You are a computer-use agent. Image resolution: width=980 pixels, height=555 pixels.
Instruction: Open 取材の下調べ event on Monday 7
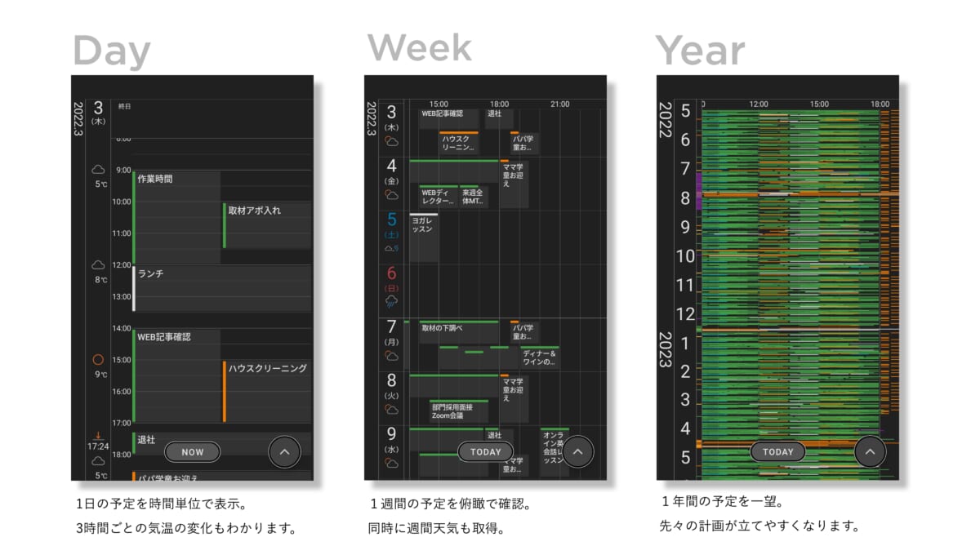[459, 332]
